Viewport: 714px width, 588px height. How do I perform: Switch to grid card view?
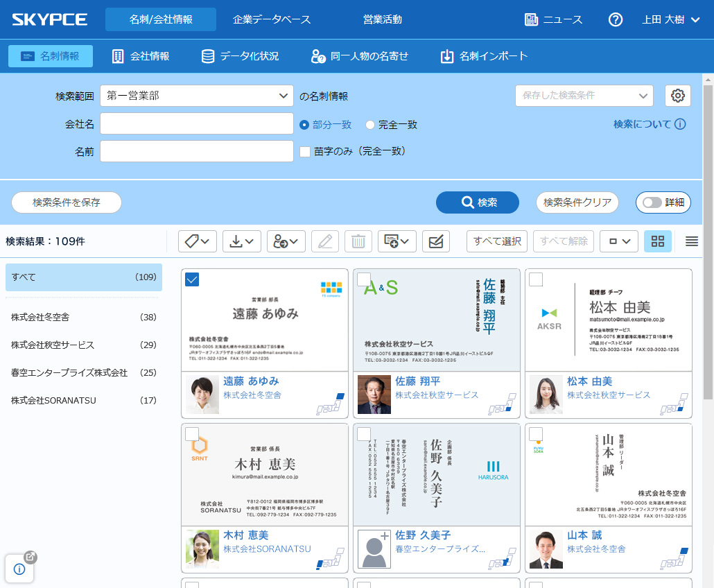click(657, 241)
